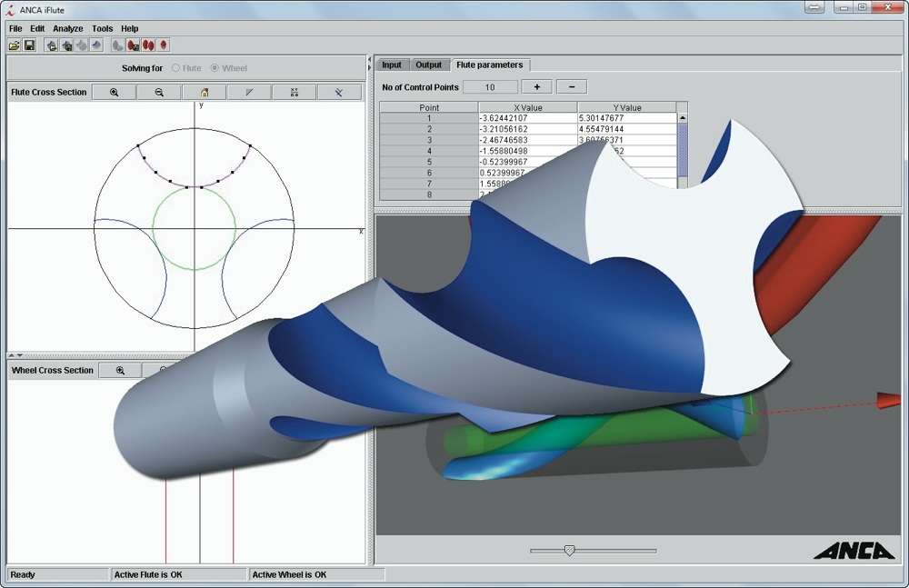Open the Edit menu
The height and width of the screenshot is (588, 909).
[37, 28]
